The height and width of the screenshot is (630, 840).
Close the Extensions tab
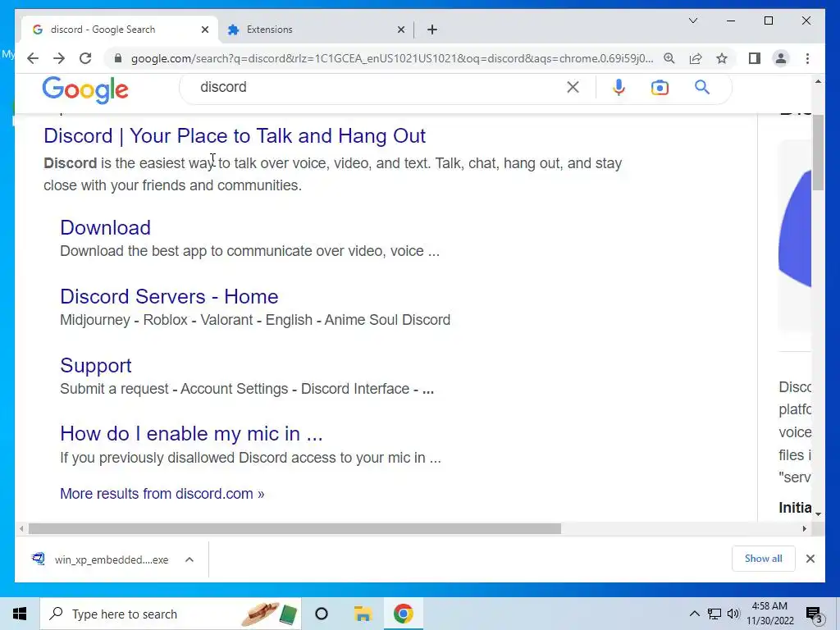coord(400,30)
